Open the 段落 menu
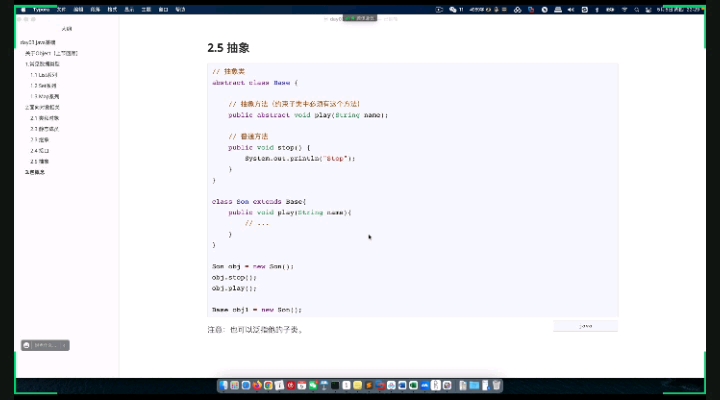 (x=95, y=9)
